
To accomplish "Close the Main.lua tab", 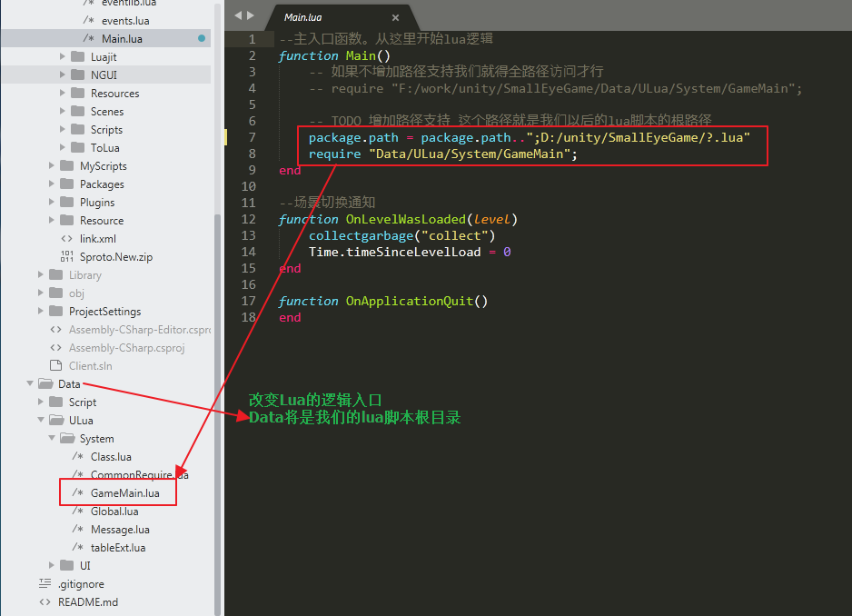I will point(396,17).
